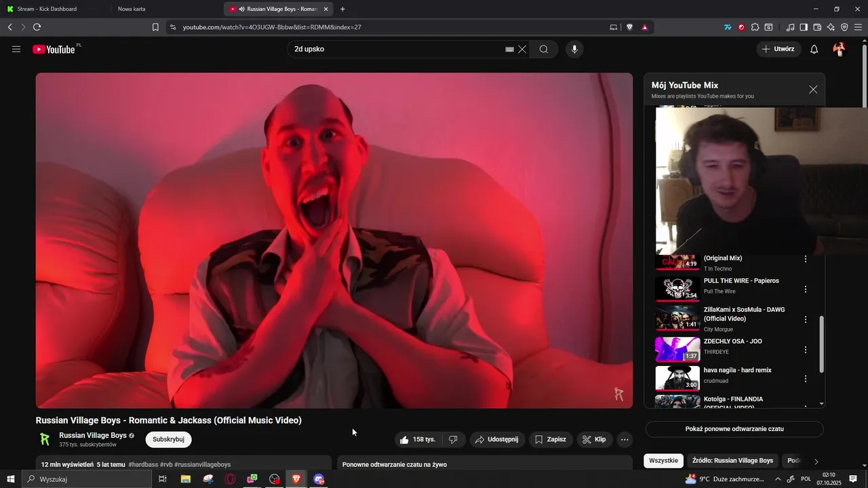Subscribe with Subskrybuj button
Viewport: 868px width, 488px height.
coord(168,439)
